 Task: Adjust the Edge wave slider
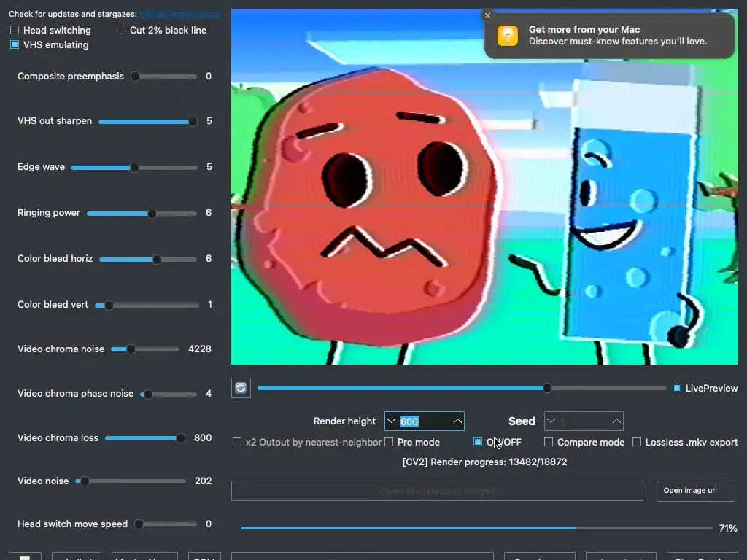pyautogui.click(x=134, y=168)
